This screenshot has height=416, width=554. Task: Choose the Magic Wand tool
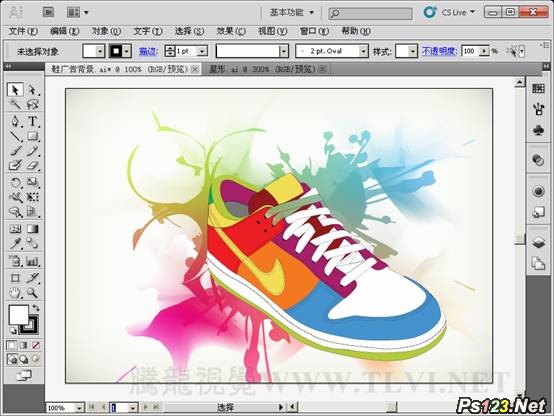coord(15,104)
